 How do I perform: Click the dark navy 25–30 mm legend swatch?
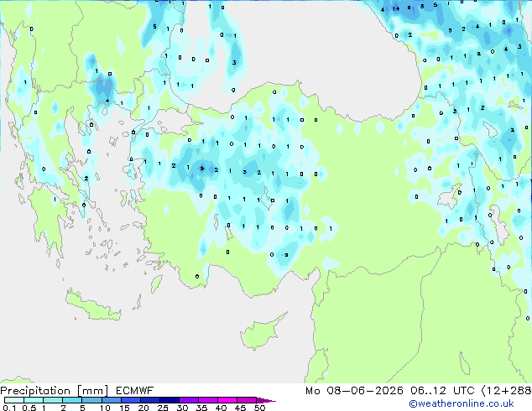(x=169, y=400)
